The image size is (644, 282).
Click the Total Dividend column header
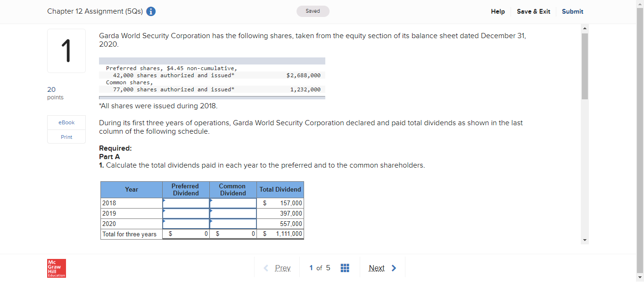(x=281, y=190)
